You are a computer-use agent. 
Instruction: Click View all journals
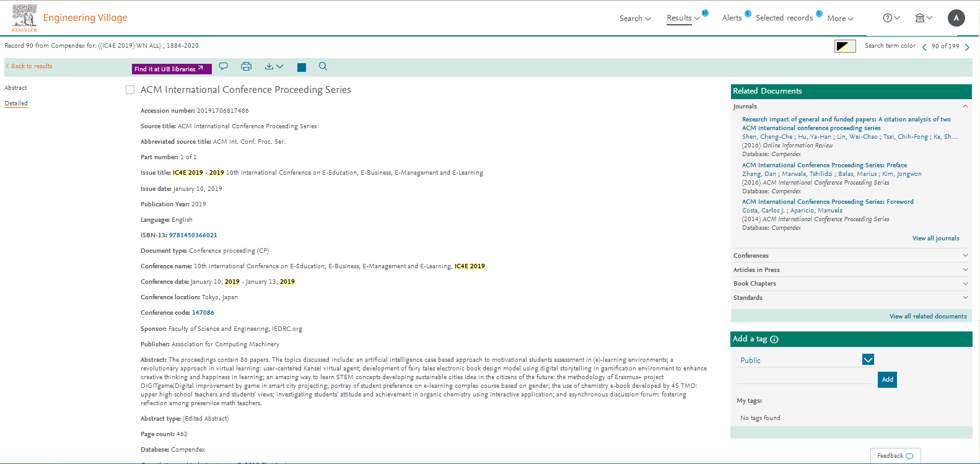point(935,239)
